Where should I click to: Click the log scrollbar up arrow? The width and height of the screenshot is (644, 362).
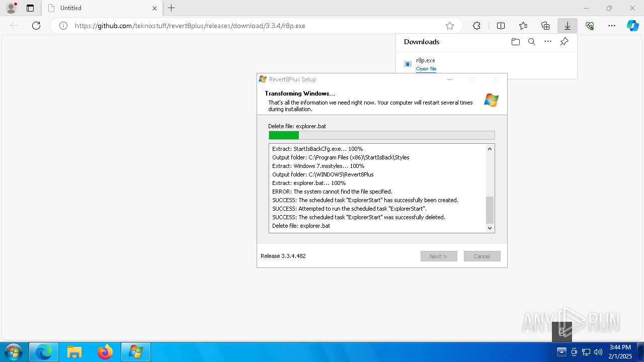(490, 149)
